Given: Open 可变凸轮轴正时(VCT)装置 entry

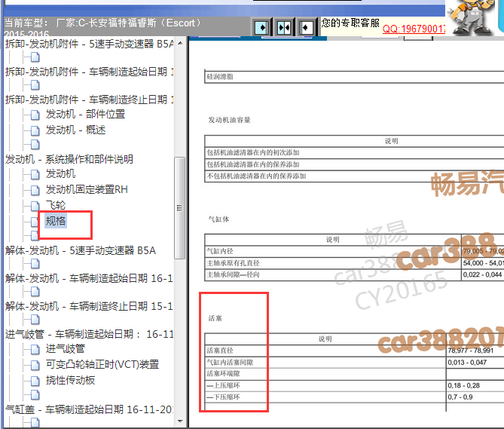Looking at the screenshot, I should [102, 364].
